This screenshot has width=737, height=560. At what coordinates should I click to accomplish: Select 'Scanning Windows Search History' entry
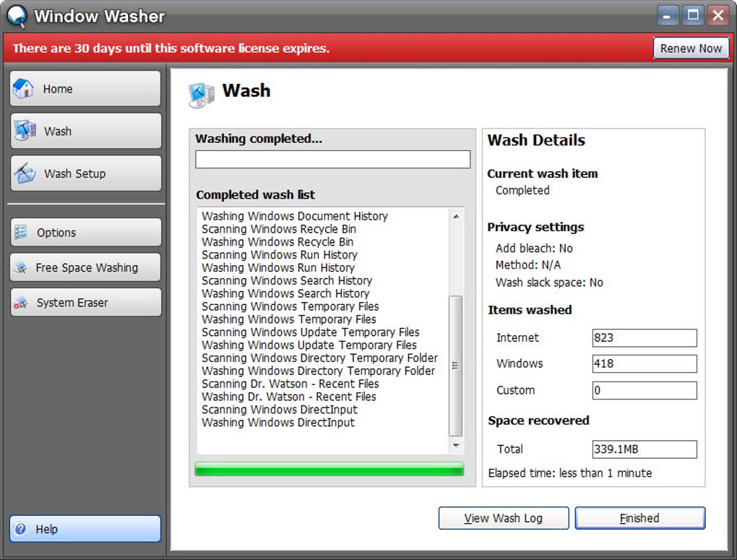[287, 280]
